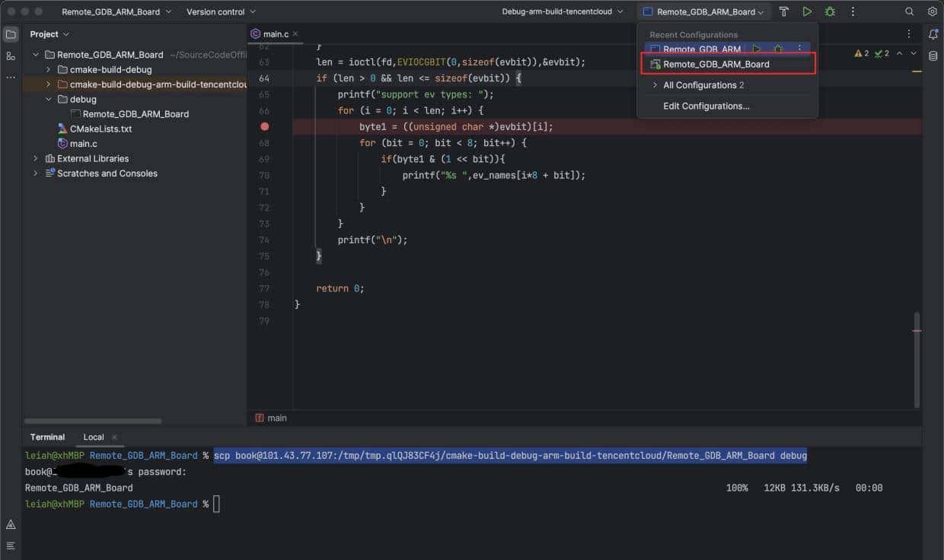This screenshot has width=944, height=560.
Task: Expand External Libraries tree node
Action: point(36,158)
